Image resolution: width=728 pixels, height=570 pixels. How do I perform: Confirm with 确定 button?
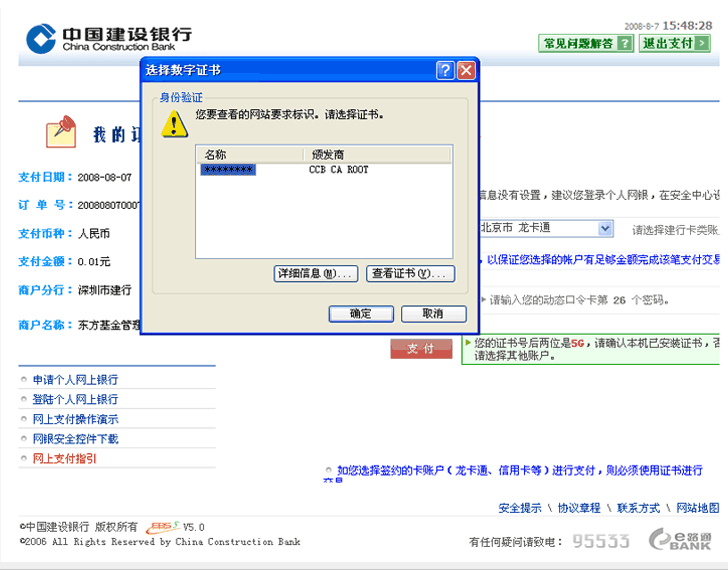pyautogui.click(x=361, y=314)
